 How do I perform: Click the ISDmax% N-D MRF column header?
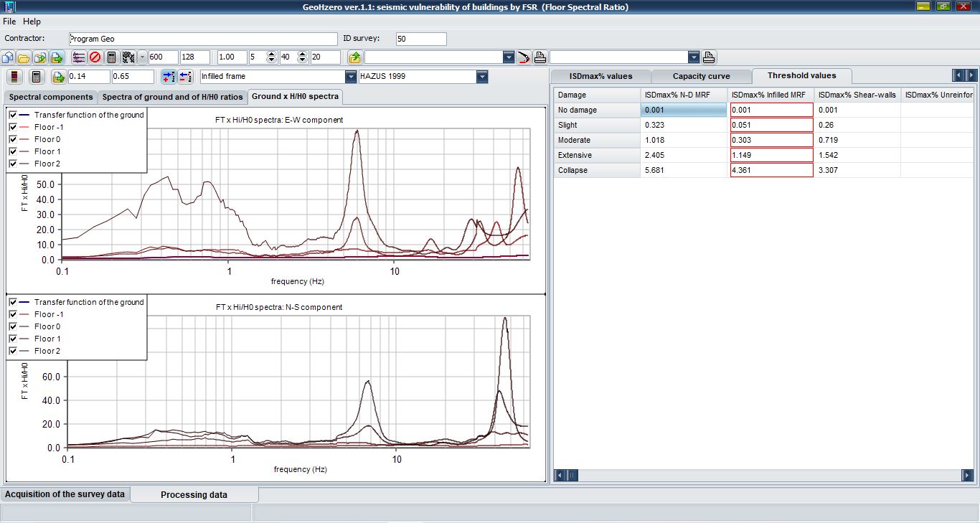[684, 95]
